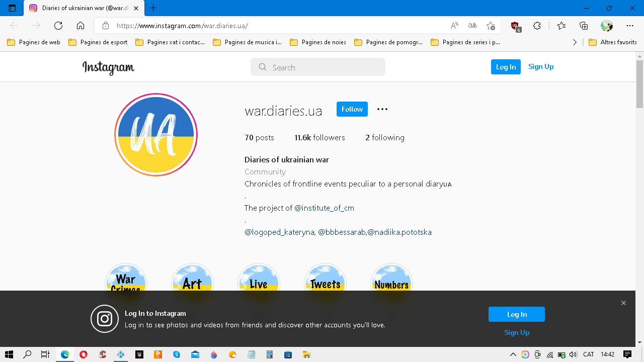Open the Tweets story highlight

(325, 278)
